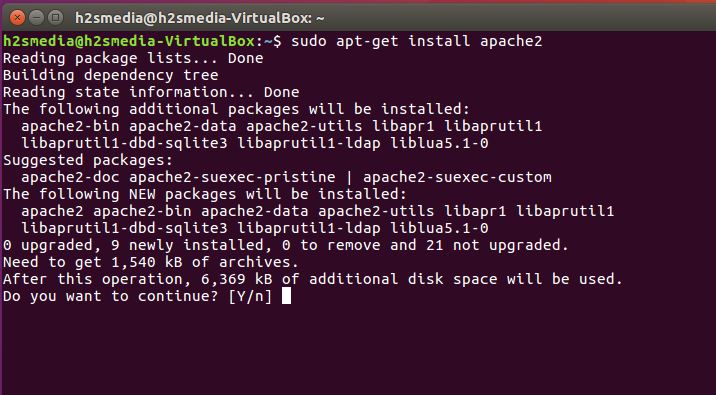Viewport: 716px width, 395px height.
Task: Click the Reading package lists... Done line
Action: pyautogui.click(x=133, y=58)
